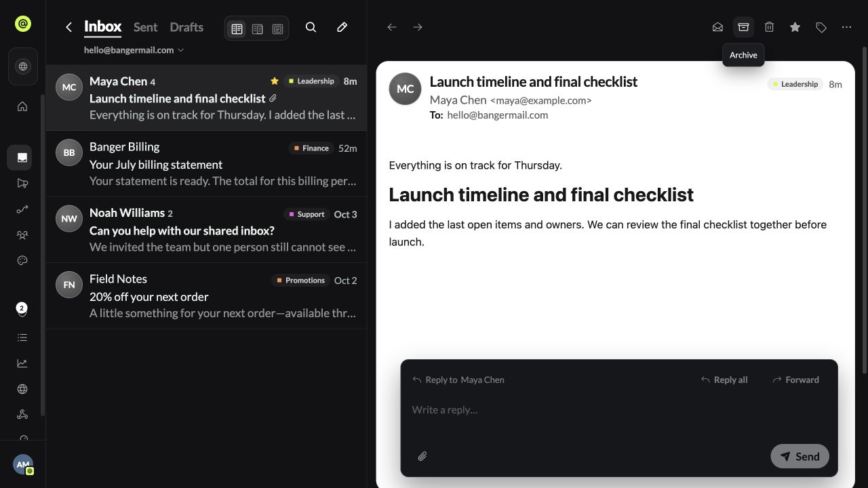Expand the hello@bangermail.com account dropdown
The height and width of the screenshot is (488, 868).
tap(134, 50)
